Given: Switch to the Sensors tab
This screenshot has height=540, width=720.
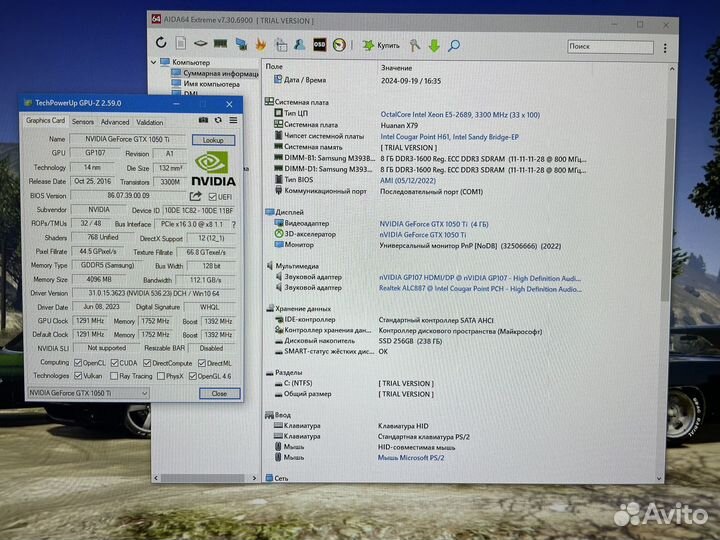Looking at the screenshot, I should point(83,122).
